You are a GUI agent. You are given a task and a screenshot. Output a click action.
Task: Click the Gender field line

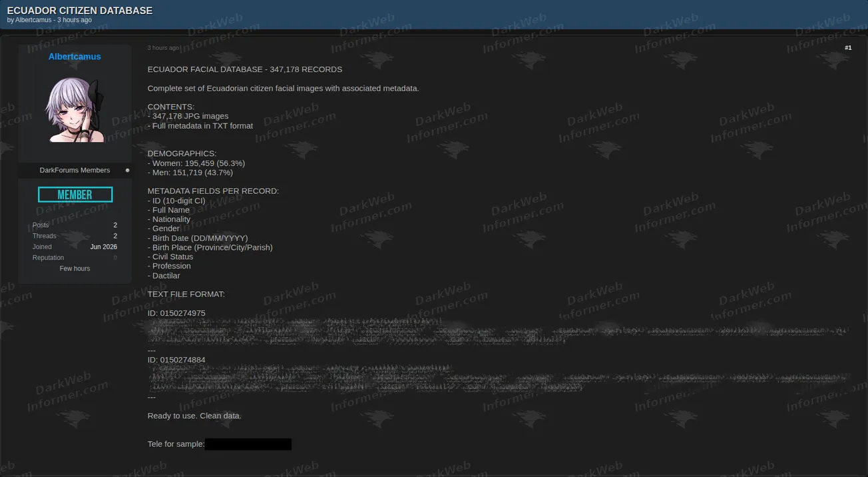pos(164,229)
